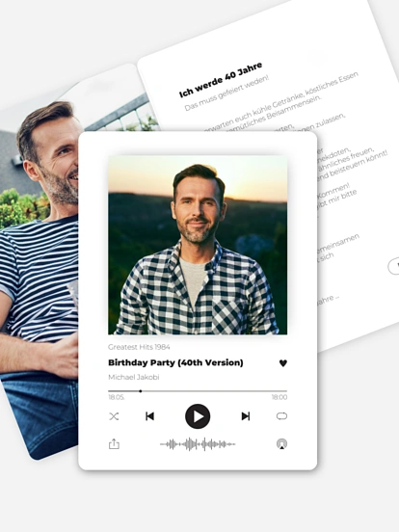This screenshot has height=532, width=399.
Task: Click the end time label '18:00'
Action: tap(279, 397)
